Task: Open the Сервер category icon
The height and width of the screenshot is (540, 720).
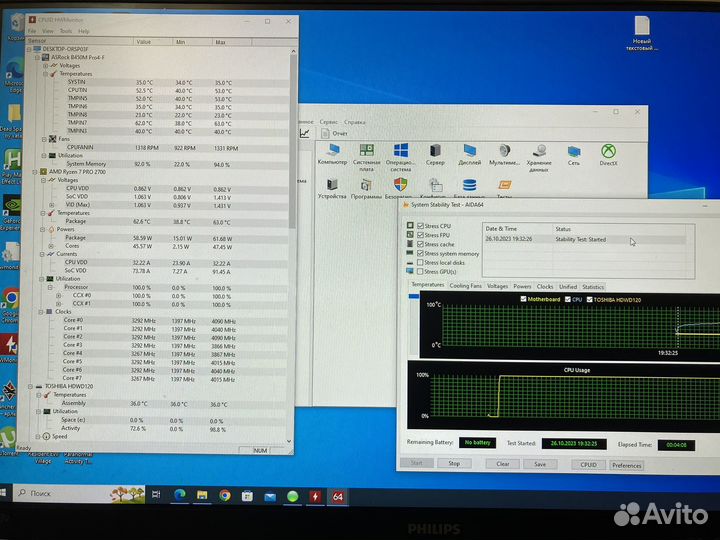Action: click(x=435, y=154)
